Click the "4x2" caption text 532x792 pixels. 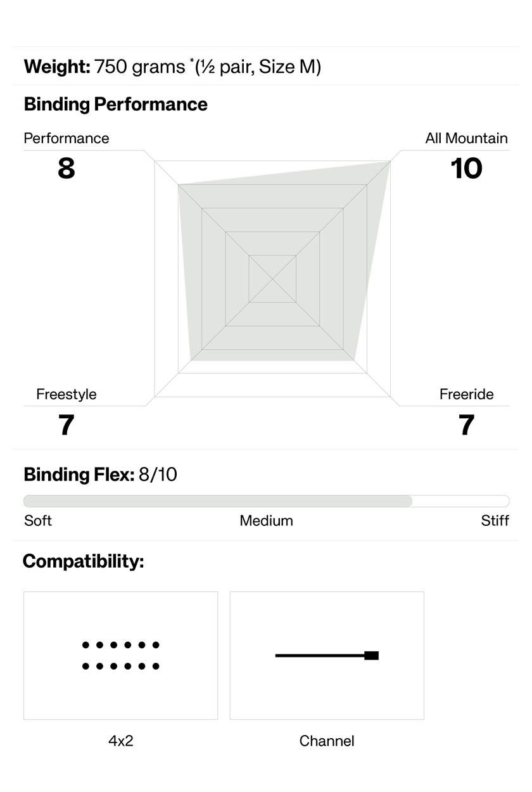click(x=120, y=741)
